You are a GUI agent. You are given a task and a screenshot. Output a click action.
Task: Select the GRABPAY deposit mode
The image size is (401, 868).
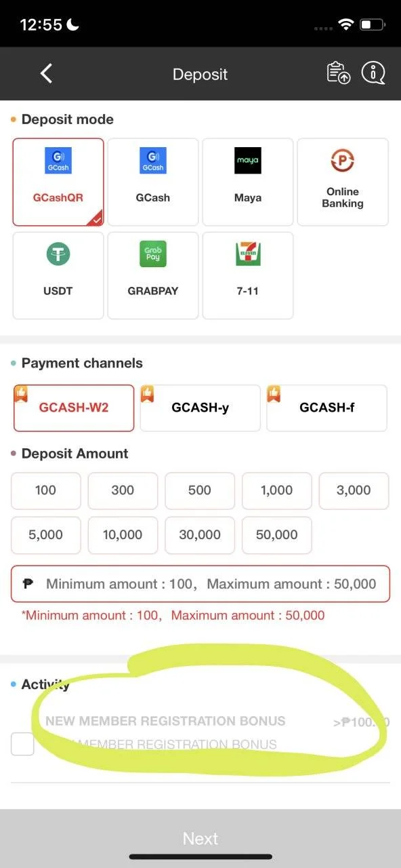153,275
